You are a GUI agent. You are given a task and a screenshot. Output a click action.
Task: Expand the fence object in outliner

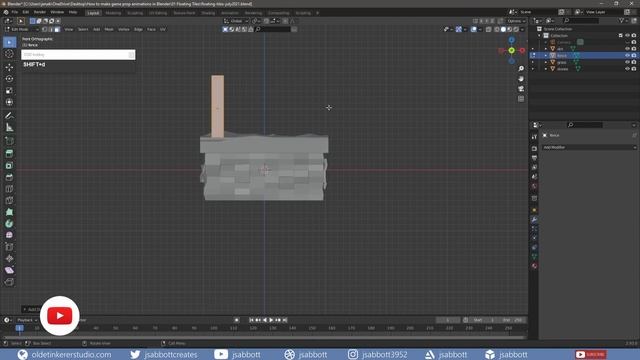pos(546,56)
